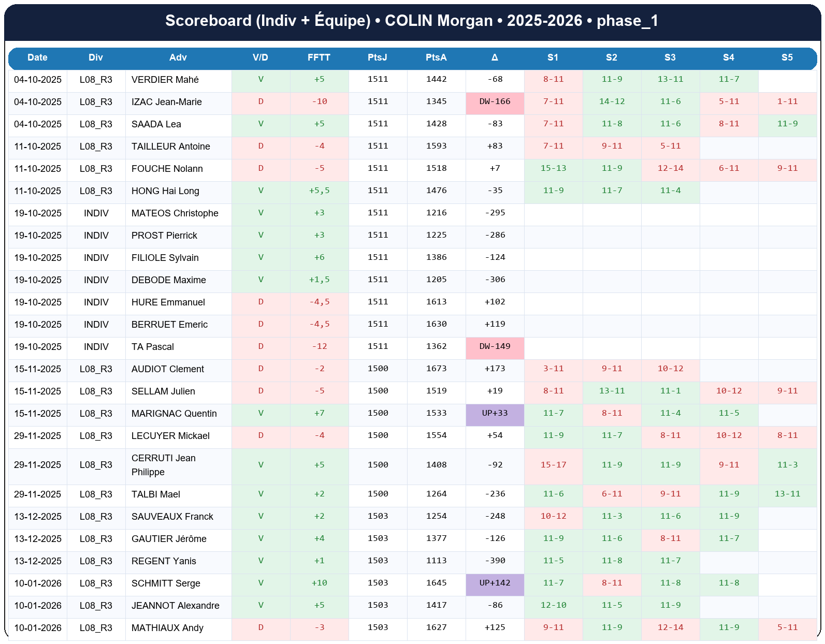Select the purple UP+142 delta cell
The width and height of the screenshot is (825, 644).
pyautogui.click(x=495, y=583)
